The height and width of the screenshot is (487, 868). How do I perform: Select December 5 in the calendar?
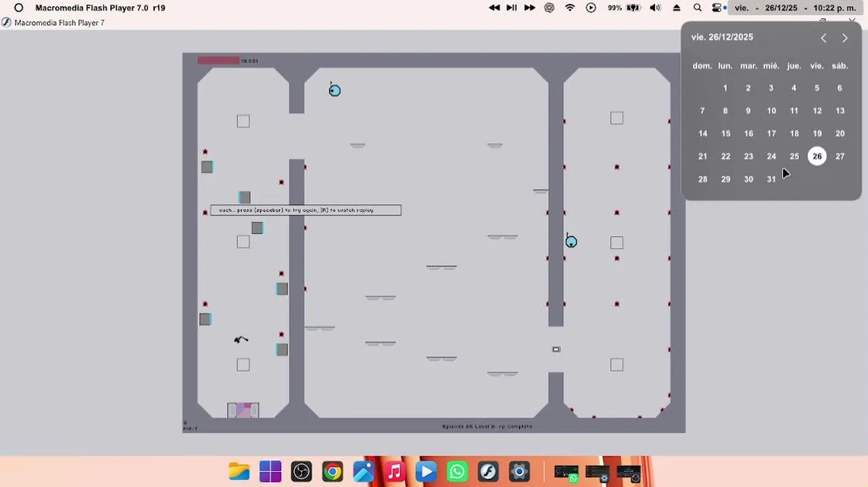coord(817,88)
